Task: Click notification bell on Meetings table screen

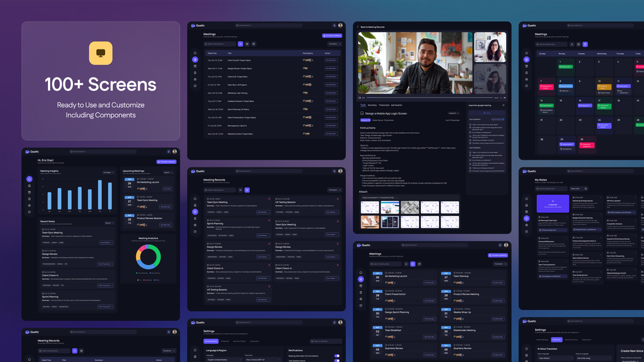Action: pos(334,26)
